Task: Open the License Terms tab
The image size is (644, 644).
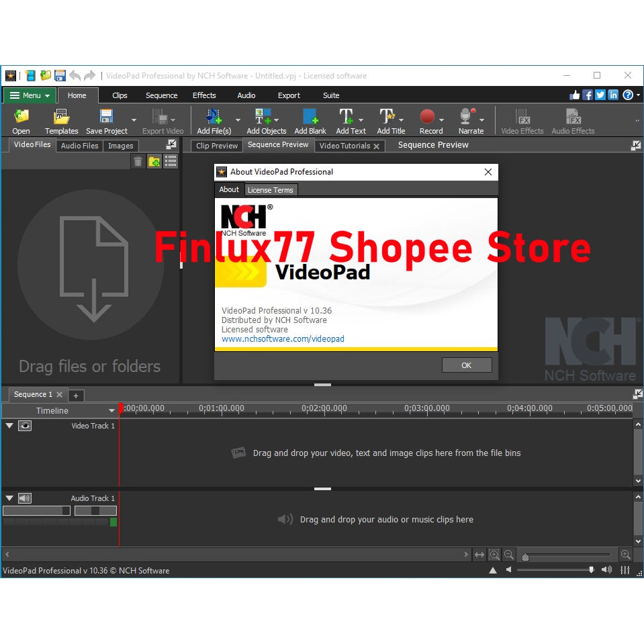Action: coord(270,189)
